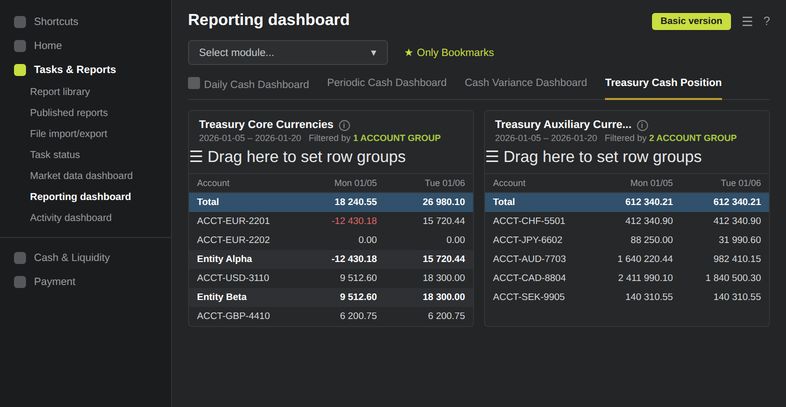The height and width of the screenshot is (407, 786).
Task: Click the Basic version button
Action: pyautogui.click(x=691, y=22)
